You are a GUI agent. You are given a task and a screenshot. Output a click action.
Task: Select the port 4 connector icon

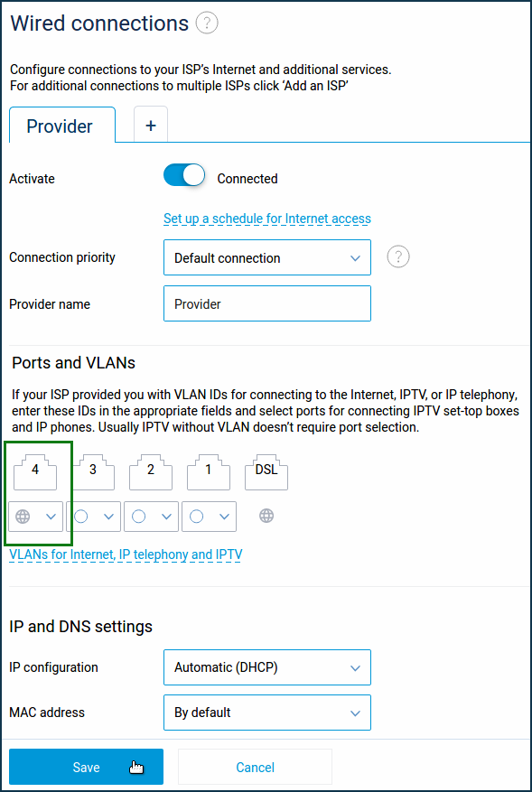coord(35,470)
